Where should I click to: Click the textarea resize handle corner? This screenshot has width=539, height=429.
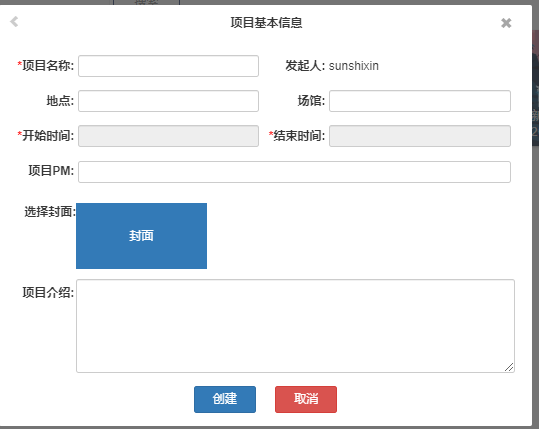[x=509, y=367]
